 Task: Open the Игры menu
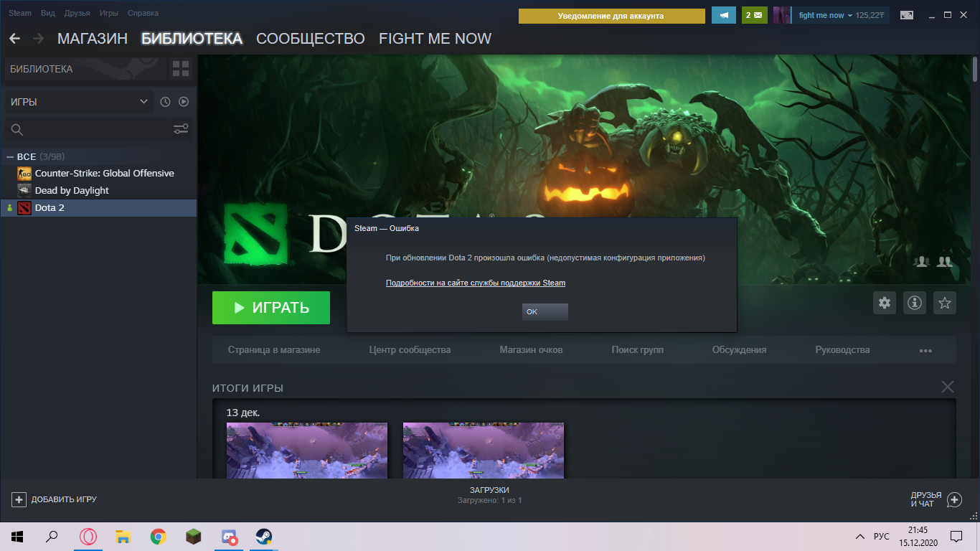(x=109, y=14)
